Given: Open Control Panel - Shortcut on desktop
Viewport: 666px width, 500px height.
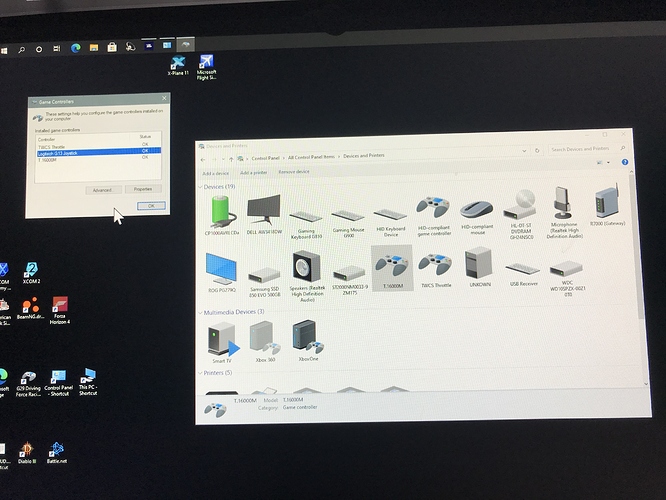Looking at the screenshot, I should coord(59,383).
